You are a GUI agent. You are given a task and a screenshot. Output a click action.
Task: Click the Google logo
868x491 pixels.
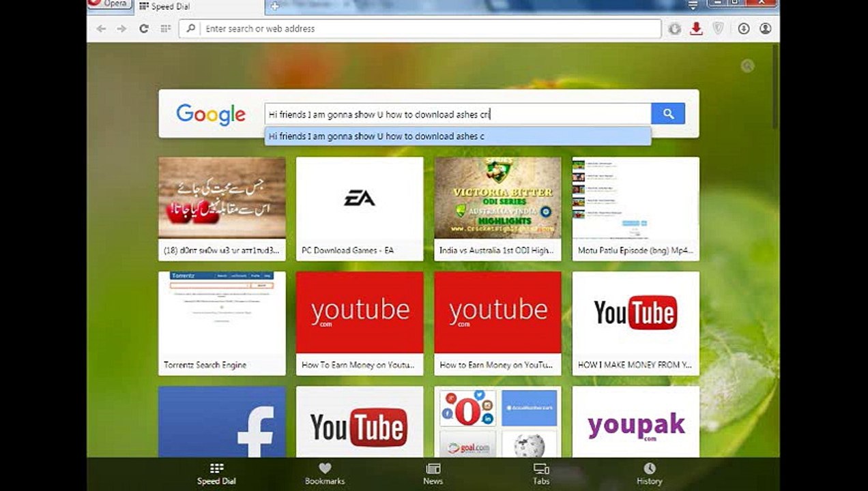(x=211, y=115)
